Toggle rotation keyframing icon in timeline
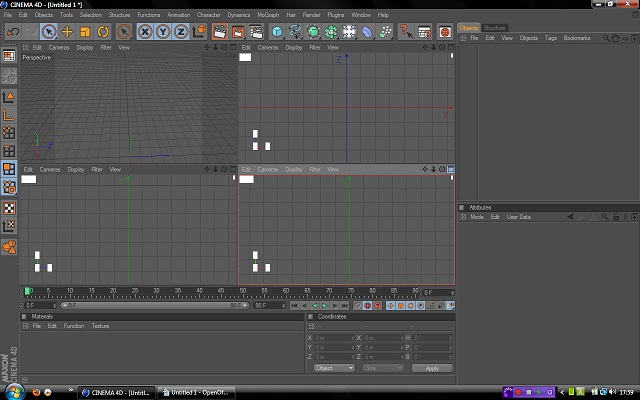This screenshot has width=640, height=400. click(x=410, y=305)
